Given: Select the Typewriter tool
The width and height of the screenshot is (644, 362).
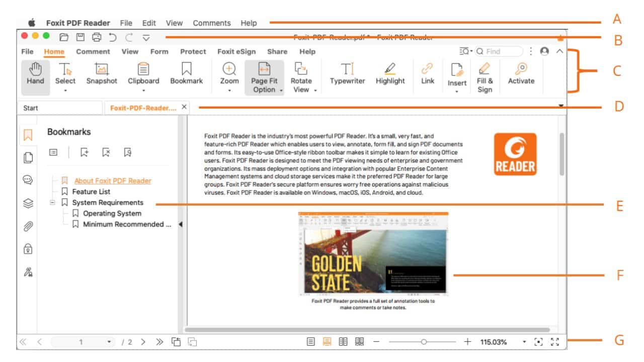Looking at the screenshot, I should pyautogui.click(x=347, y=74).
